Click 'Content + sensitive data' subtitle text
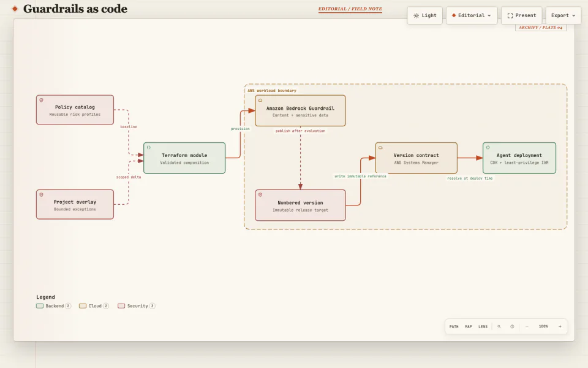The height and width of the screenshot is (368, 588). (300, 115)
